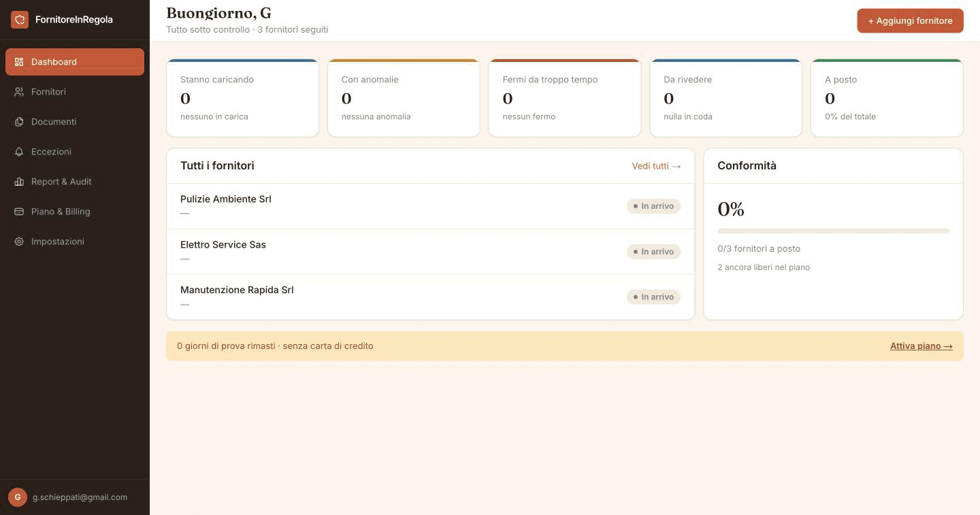Screen dimensions: 980x515
Task: Click the FornitoreInRegola shield logo icon
Action: (x=19, y=20)
